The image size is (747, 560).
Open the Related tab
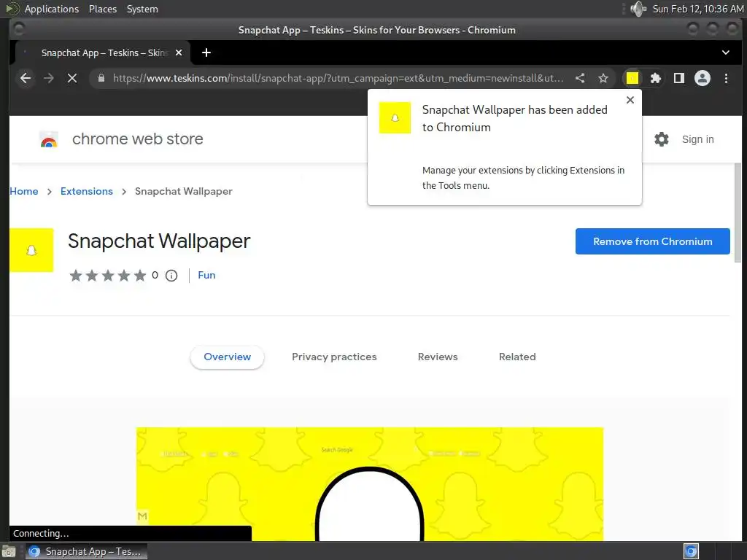click(x=517, y=357)
